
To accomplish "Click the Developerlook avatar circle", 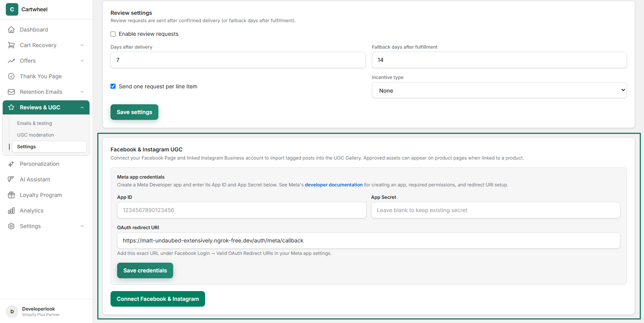I will pyautogui.click(x=12, y=312).
